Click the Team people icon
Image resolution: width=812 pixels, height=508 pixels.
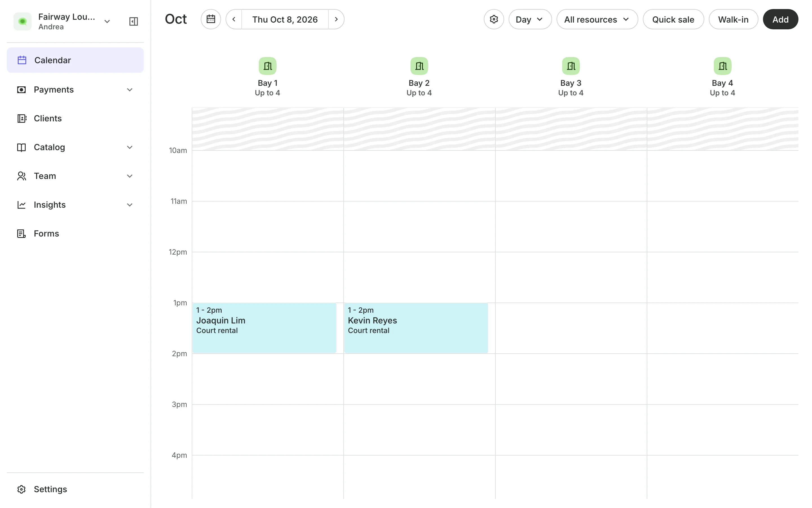point(21,176)
